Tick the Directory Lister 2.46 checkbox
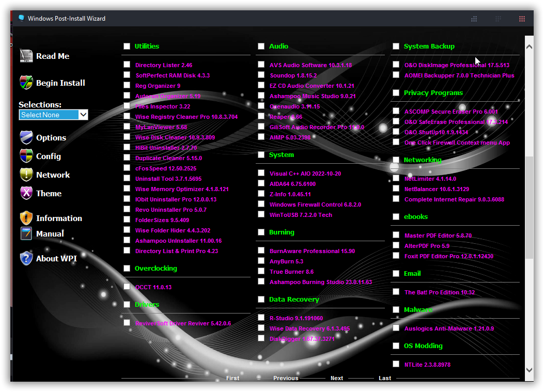Screen dimensions: 544x392 pos(127,65)
